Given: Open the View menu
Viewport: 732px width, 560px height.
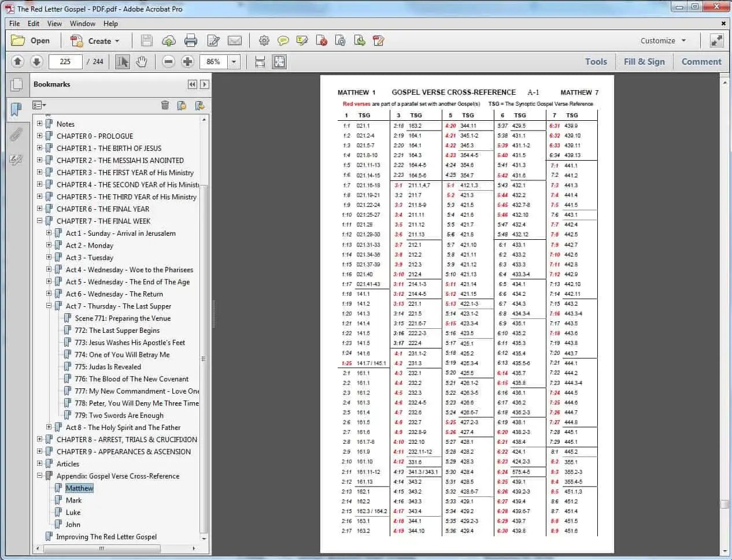Looking at the screenshot, I should (54, 24).
